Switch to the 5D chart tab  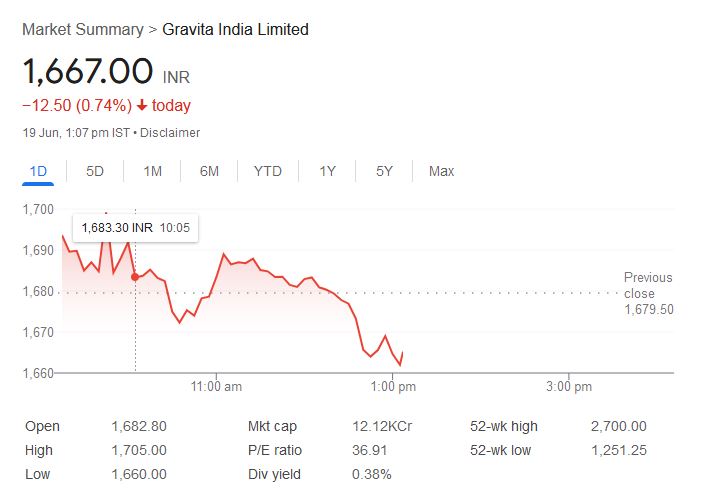tap(95, 171)
